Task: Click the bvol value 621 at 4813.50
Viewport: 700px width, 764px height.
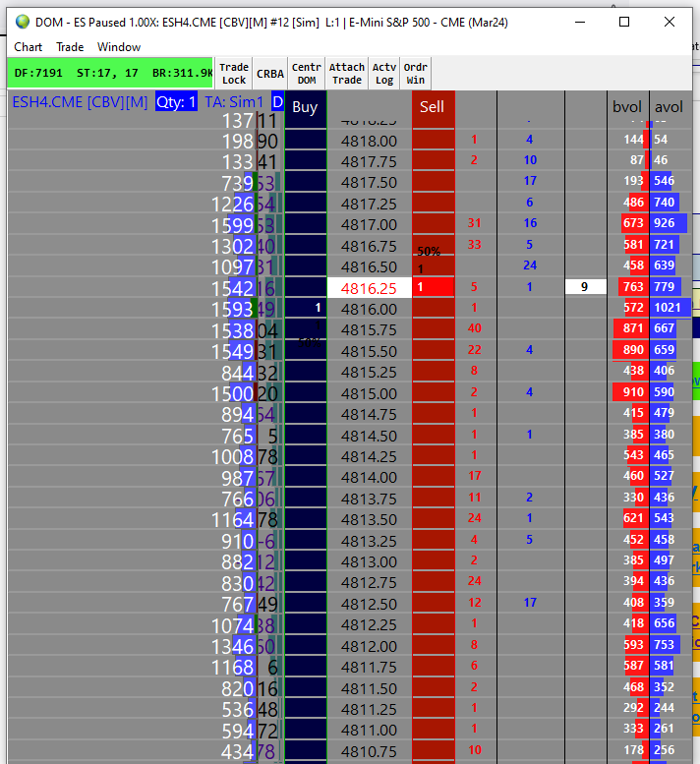Action: 635,517
